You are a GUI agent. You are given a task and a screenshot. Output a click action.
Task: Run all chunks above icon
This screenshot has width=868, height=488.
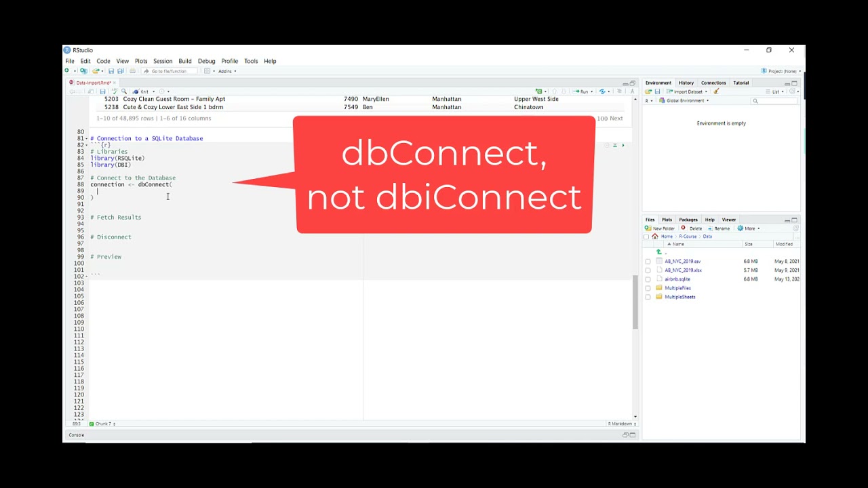click(x=615, y=145)
